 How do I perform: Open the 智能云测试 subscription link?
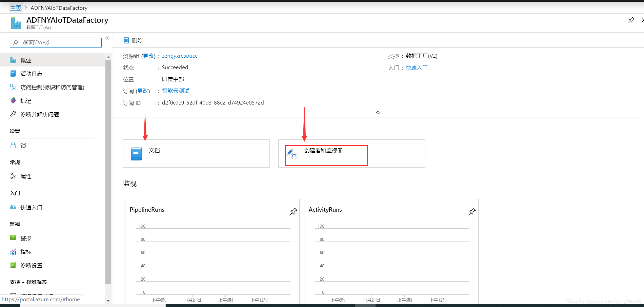tap(176, 91)
